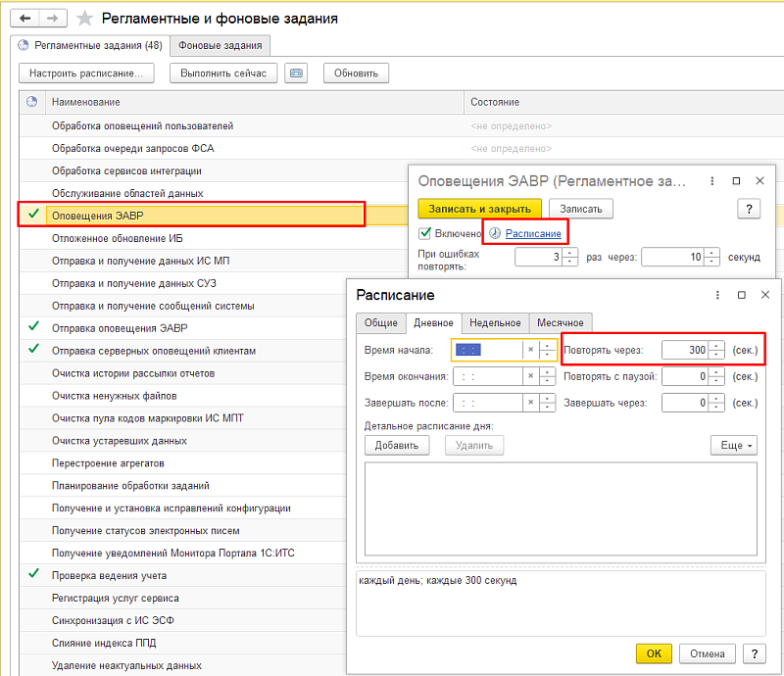This screenshot has height=676, width=784.
Task: Click the Повторять через spinner arrows
Action: click(x=716, y=350)
